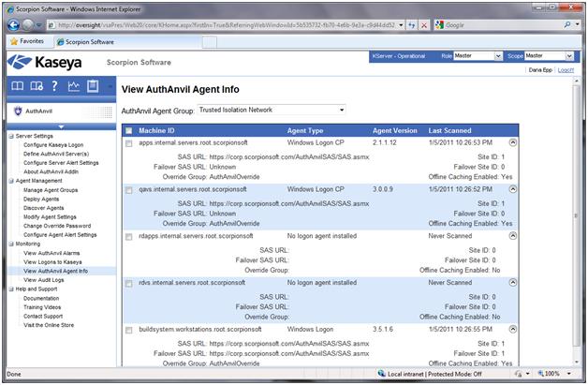Click the AuthAnvil shield module icon
This screenshot has height=385, width=588.
pos(18,111)
